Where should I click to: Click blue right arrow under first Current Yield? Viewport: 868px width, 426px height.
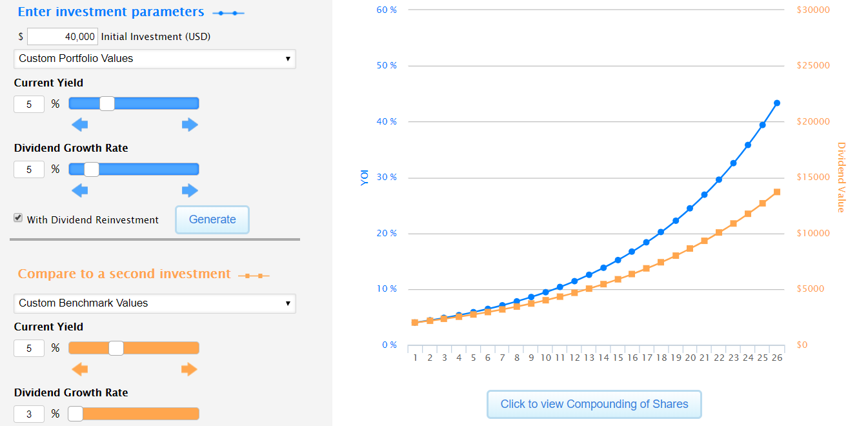click(x=190, y=125)
